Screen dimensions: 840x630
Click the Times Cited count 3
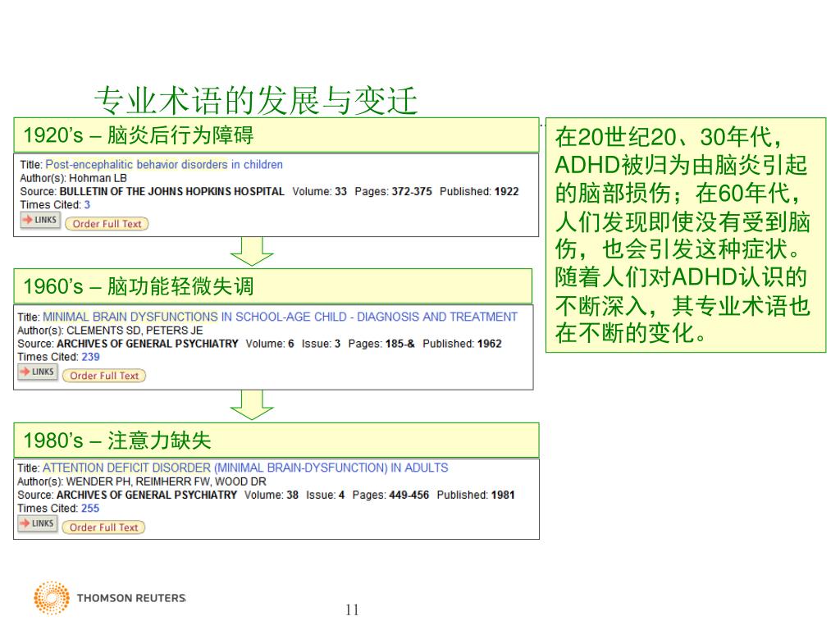(x=87, y=205)
